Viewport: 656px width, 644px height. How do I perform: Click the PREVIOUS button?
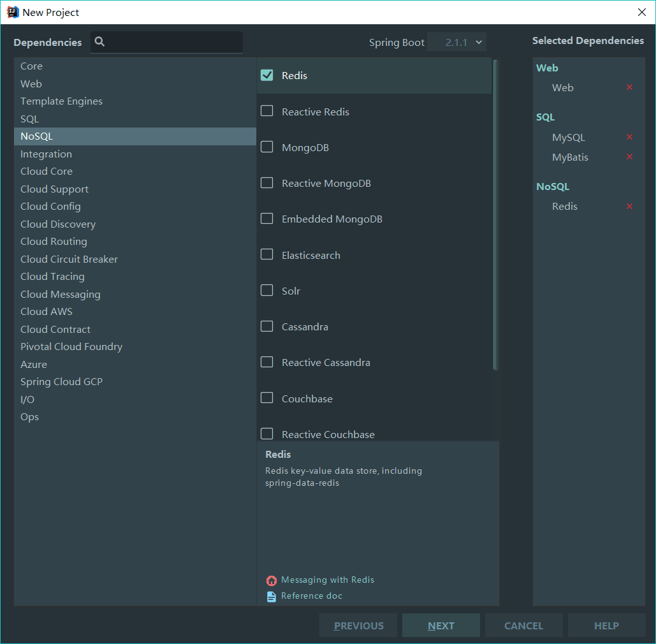coord(358,626)
